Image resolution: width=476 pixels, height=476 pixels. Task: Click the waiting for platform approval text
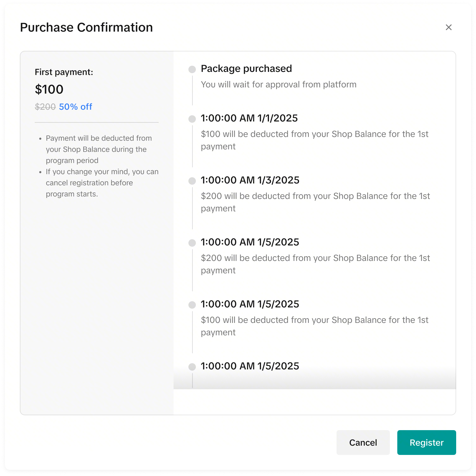[x=279, y=84]
